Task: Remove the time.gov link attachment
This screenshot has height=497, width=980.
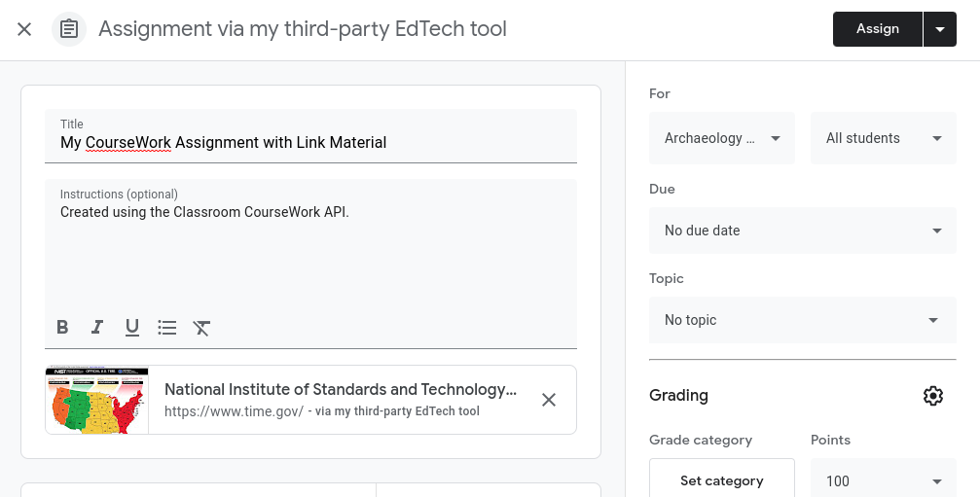Action: click(x=549, y=400)
